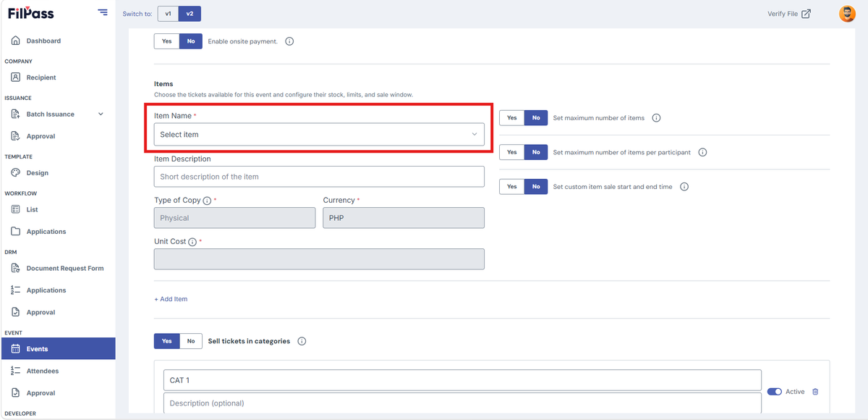Click the Batch Issuance document icon

tap(16, 114)
